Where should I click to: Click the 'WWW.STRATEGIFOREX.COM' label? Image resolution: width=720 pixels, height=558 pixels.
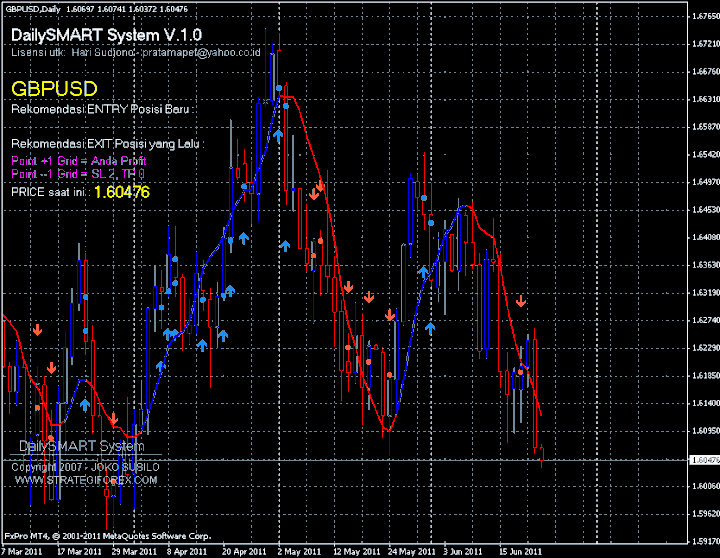pyautogui.click(x=86, y=480)
